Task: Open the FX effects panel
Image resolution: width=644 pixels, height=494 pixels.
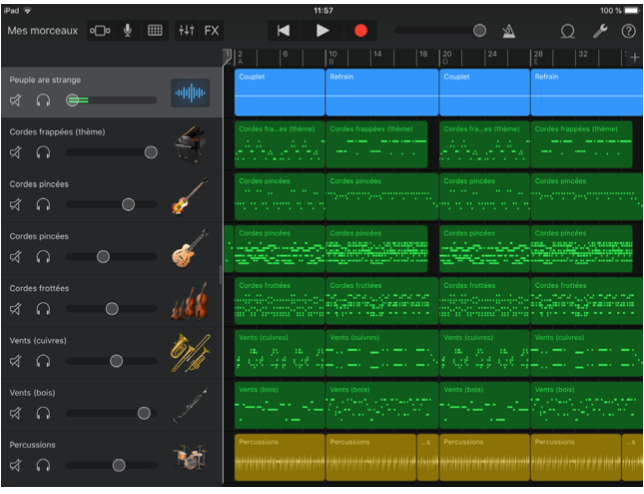Action: tap(212, 31)
